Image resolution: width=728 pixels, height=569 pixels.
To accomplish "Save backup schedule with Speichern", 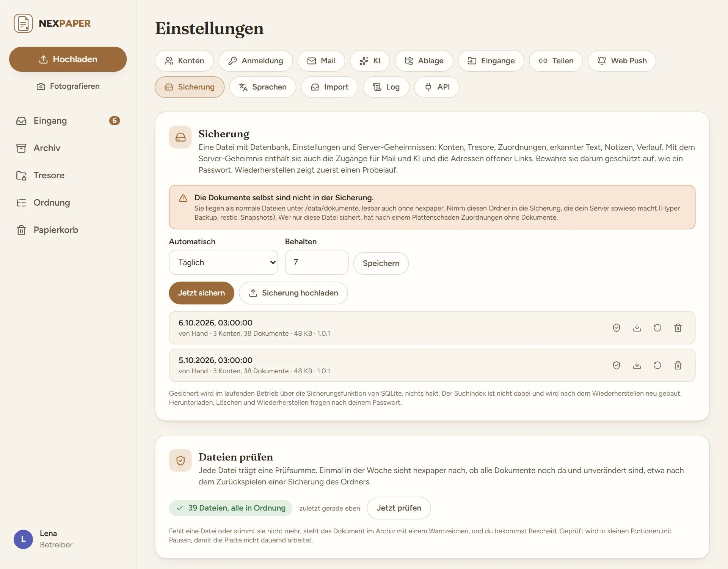I will 381,263.
